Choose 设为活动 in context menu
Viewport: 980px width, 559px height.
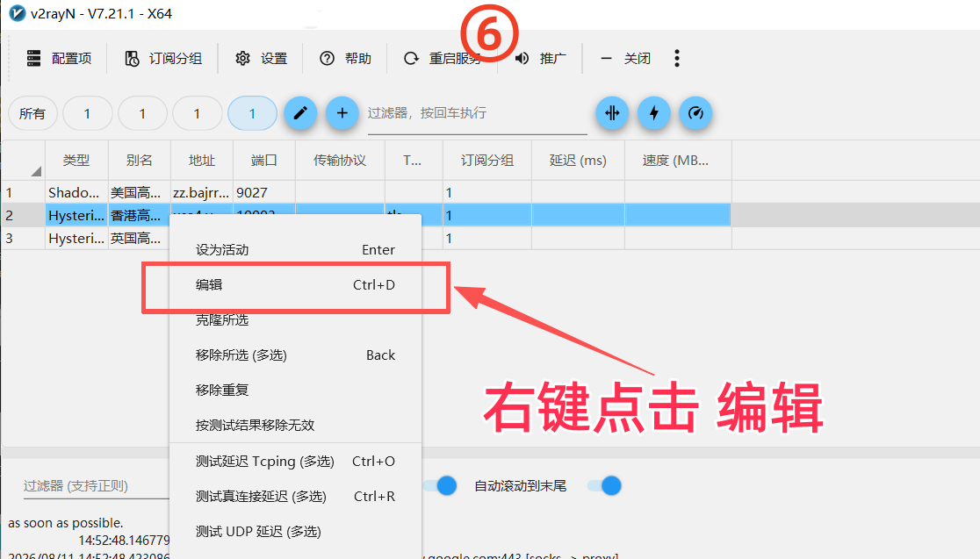pos(296,250)
